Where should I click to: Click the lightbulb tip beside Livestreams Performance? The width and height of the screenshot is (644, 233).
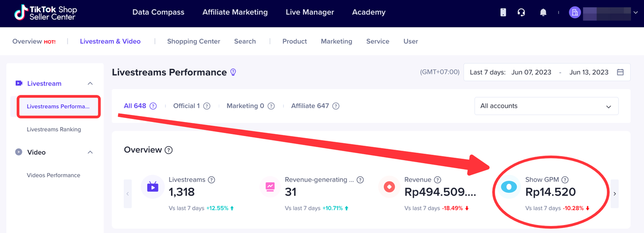(233, 72)
